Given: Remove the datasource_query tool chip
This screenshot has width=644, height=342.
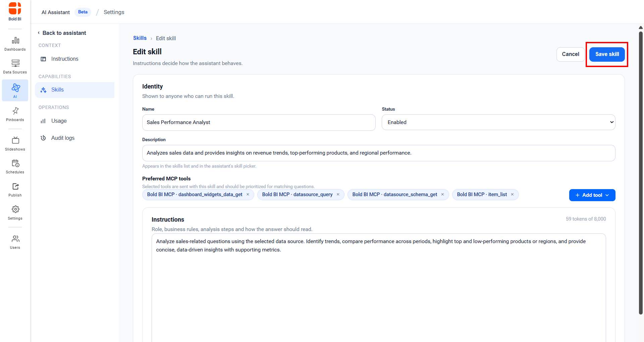Looking at the screenshot, I should click(338, 194).
